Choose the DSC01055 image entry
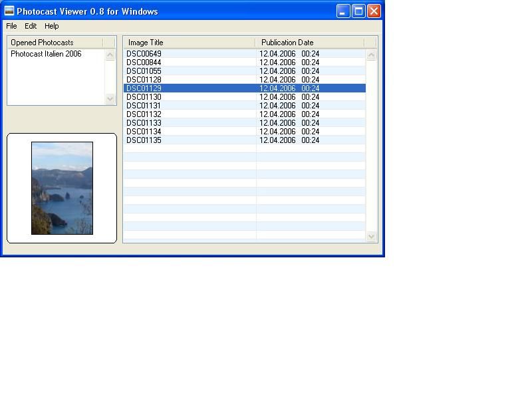 144,71
